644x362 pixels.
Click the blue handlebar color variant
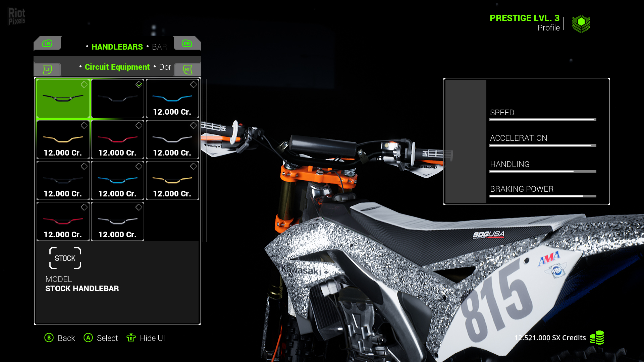pos(172,97)
